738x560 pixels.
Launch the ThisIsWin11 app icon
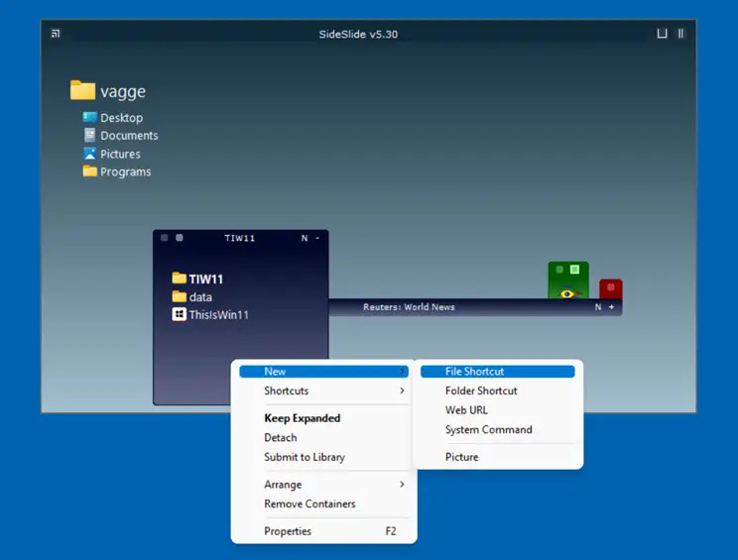point(179,314)
